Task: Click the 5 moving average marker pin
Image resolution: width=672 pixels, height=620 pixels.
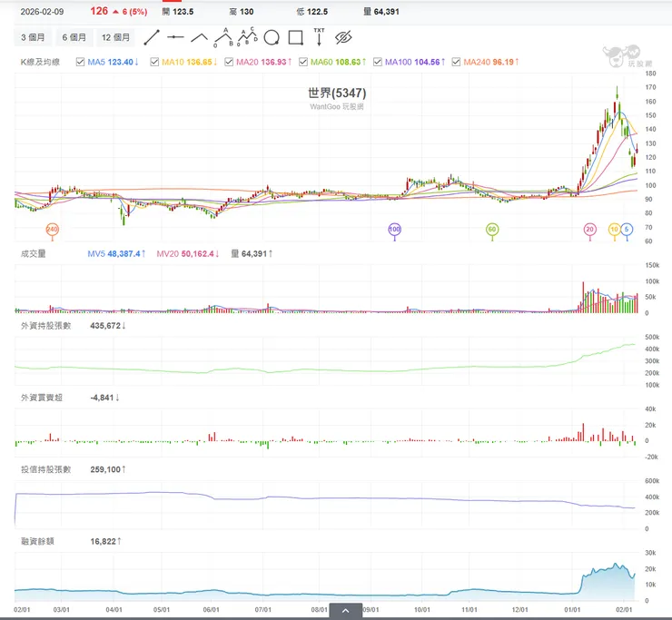Action: [x=627, y=230]
